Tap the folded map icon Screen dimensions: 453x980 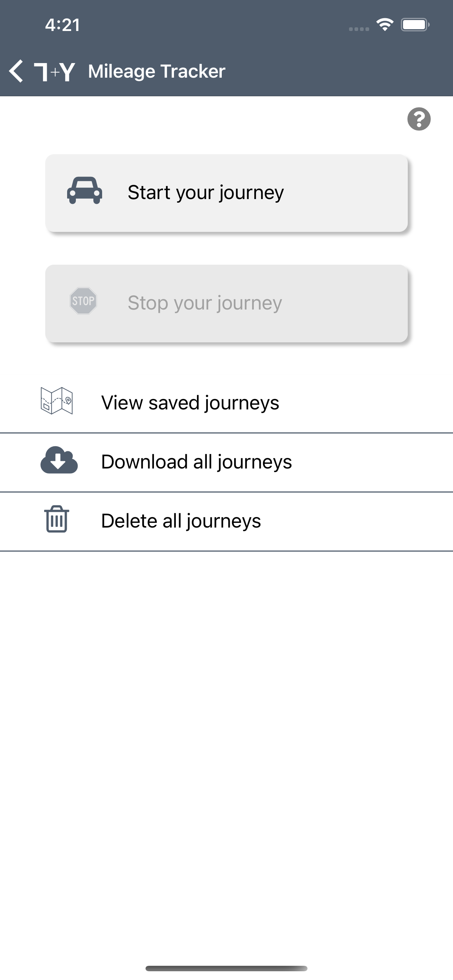57,401
